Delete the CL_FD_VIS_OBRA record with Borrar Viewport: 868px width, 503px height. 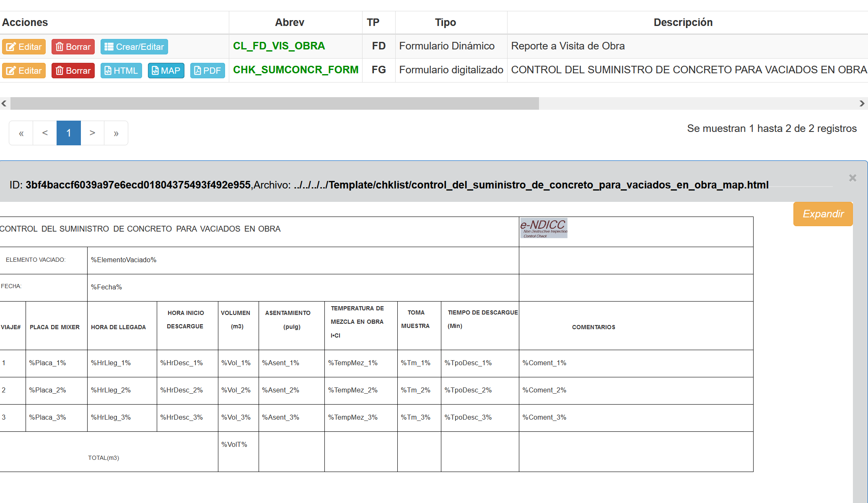[73, 47]
